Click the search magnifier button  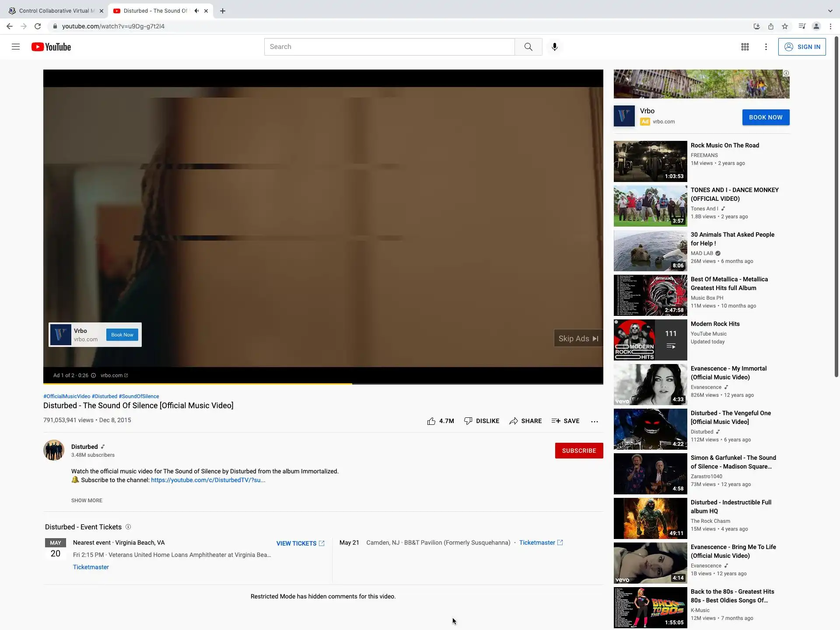[x=528, y=47]
